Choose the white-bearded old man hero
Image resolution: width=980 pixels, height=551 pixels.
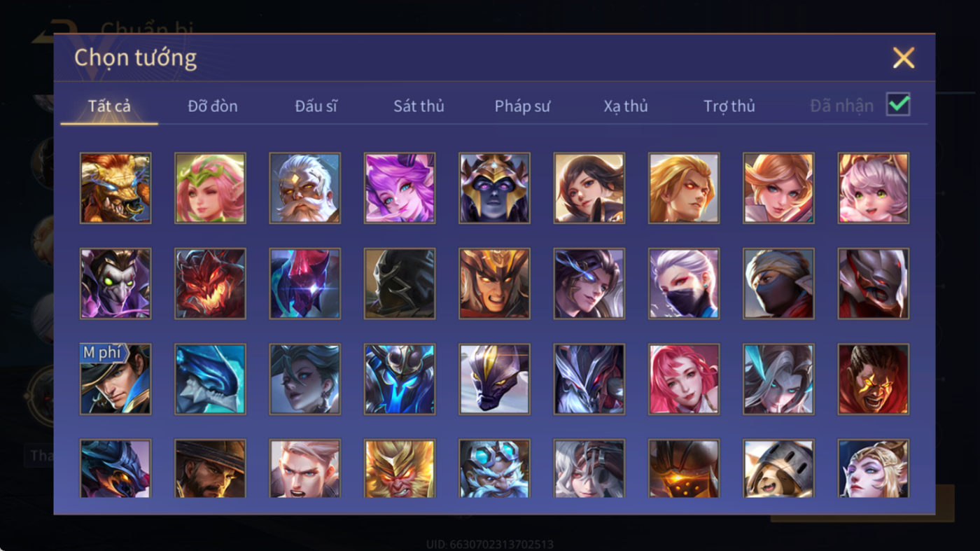pos(305,188)
